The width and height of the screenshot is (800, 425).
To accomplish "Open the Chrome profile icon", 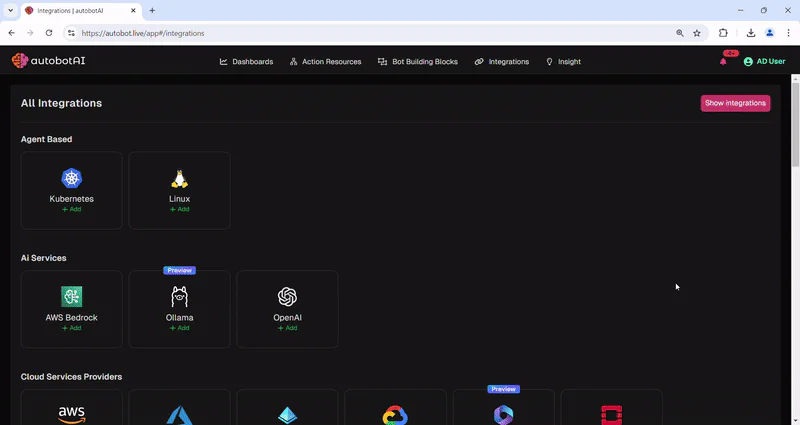I will point(769,33).
